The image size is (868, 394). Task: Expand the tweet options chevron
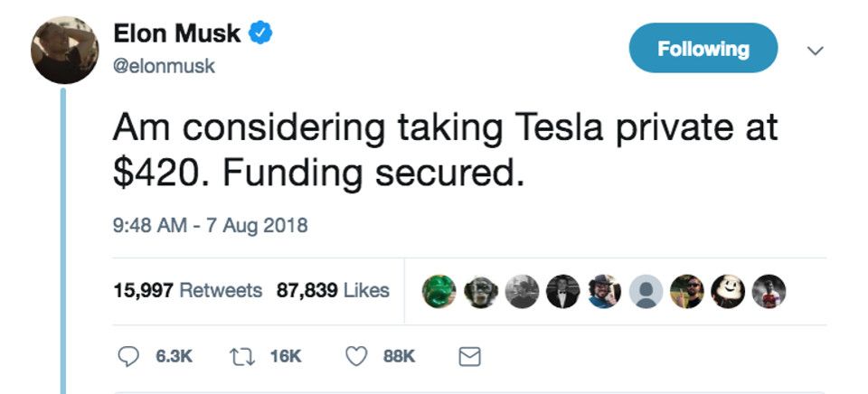tap(815, 51)
